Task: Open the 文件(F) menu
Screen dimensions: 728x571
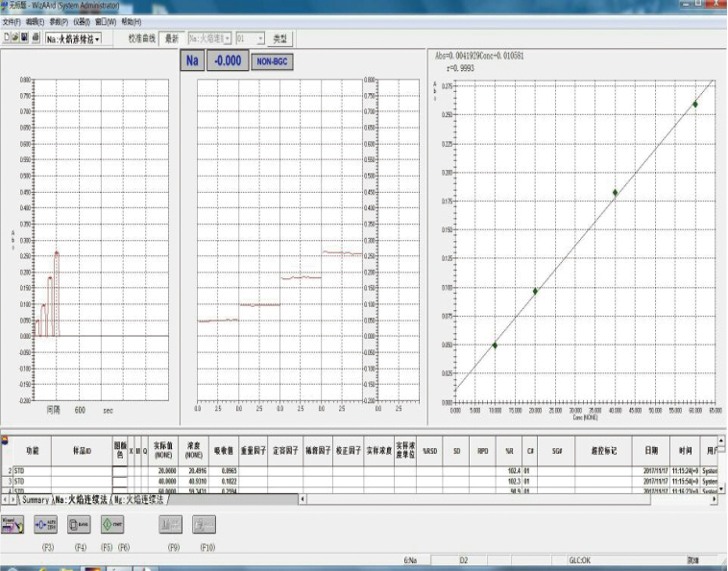Action: tap(12, 21)
